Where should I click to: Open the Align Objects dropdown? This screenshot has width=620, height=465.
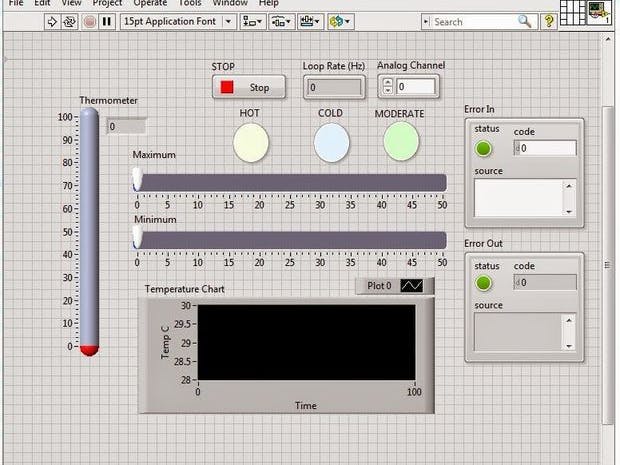[254, 21]
